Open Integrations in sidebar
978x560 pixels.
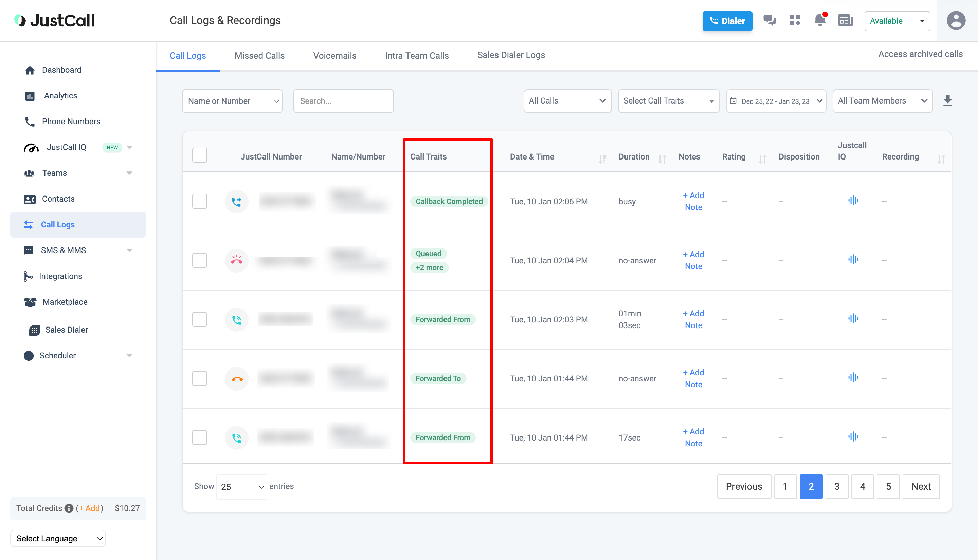pyautogui.click(x=60, y=276)
